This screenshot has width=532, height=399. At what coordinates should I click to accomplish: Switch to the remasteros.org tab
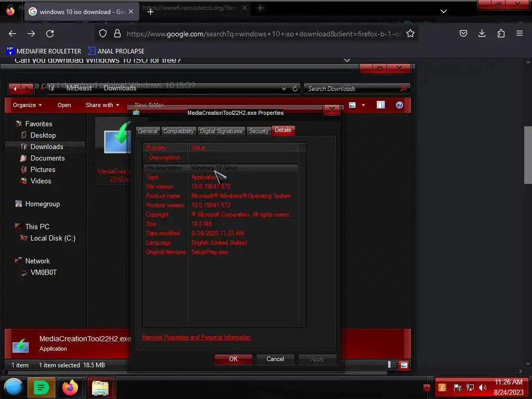[189, 8]
